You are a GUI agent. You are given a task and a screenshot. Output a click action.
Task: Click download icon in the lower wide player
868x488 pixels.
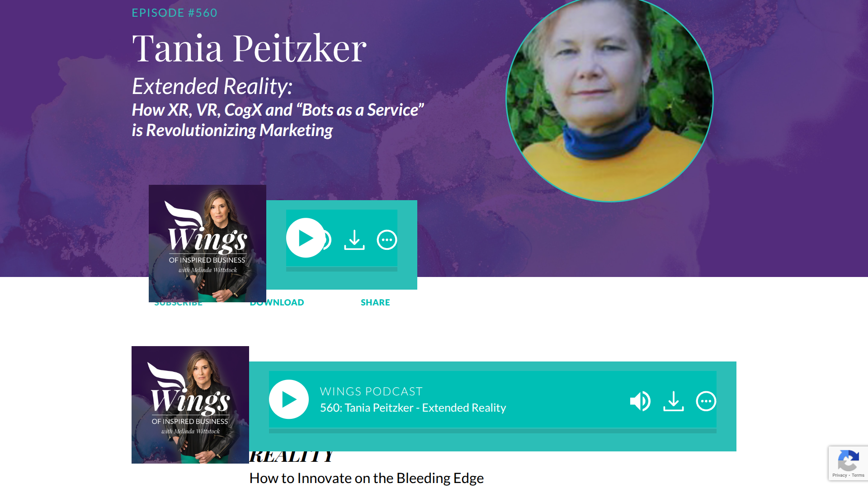point(674,401)
